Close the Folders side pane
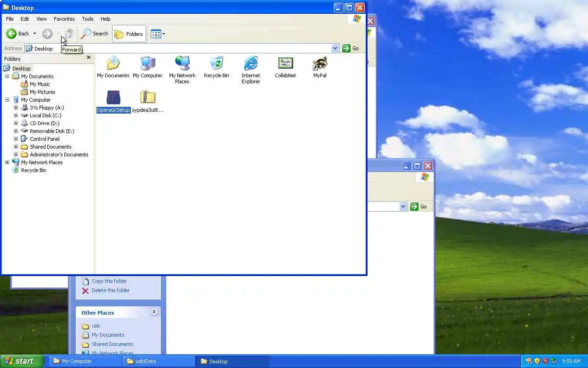The image size is (588, 368). (x=89, y=58)
